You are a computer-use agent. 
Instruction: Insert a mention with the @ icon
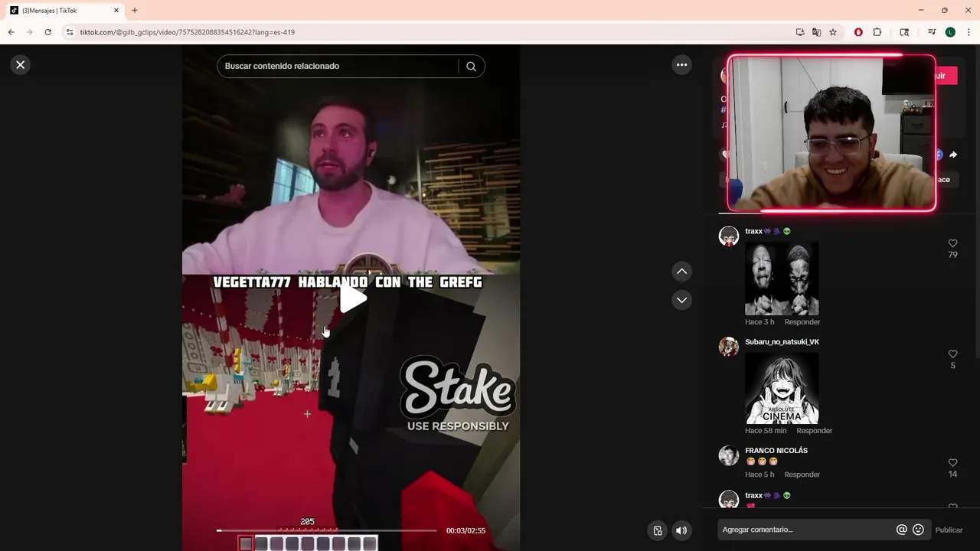click(901, 530)
